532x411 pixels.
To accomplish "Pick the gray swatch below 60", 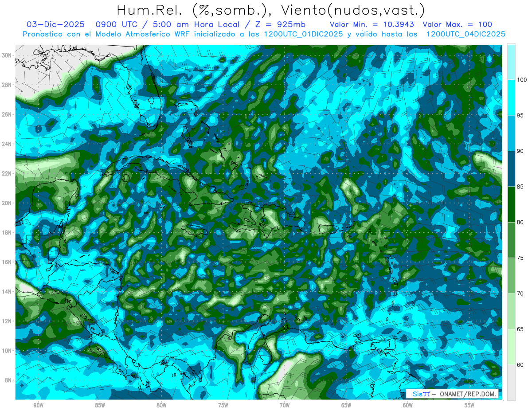I will click(x=511, y=382).
